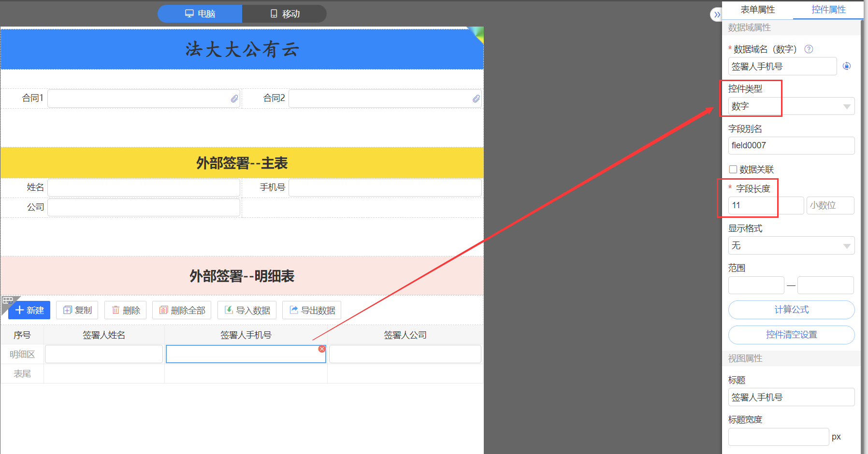Image resolution: width=868 pixels, height=454 pixels.
Task: Click the attachment paperclip icon in 合同2 field
Action: (476, 99)
